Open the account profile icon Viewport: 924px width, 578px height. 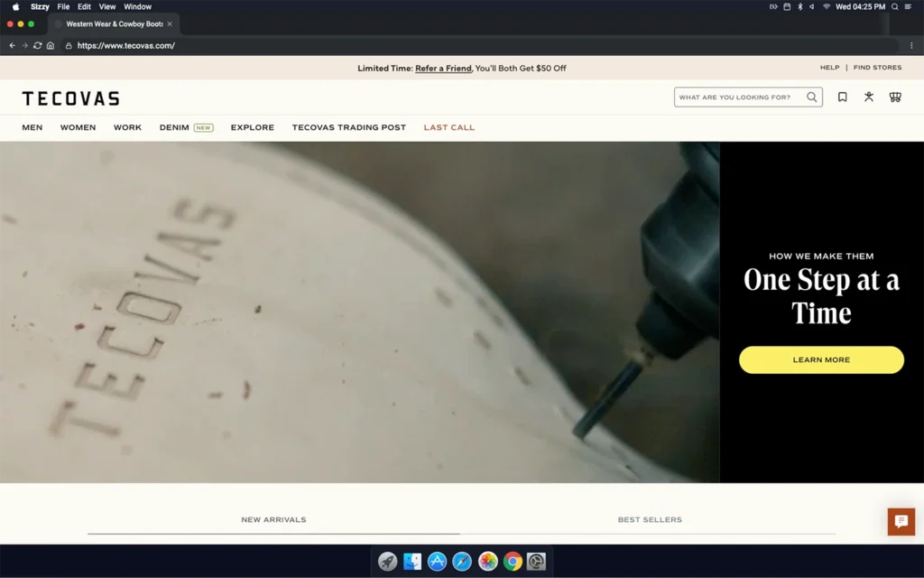pyautogui.click(x=869, y=97)
